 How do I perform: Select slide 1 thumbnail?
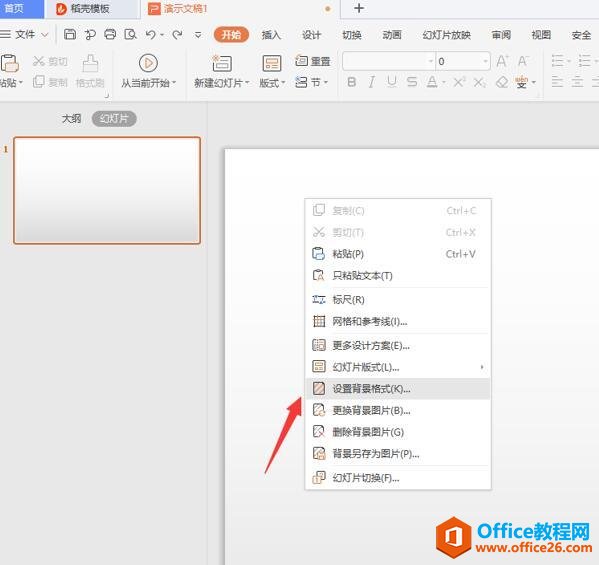[107, 190]
